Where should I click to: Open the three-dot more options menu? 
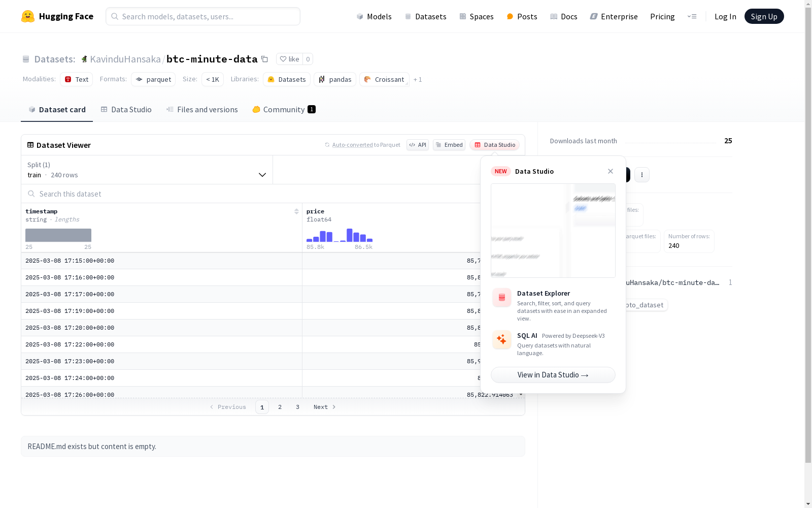(x=642, y=175)
